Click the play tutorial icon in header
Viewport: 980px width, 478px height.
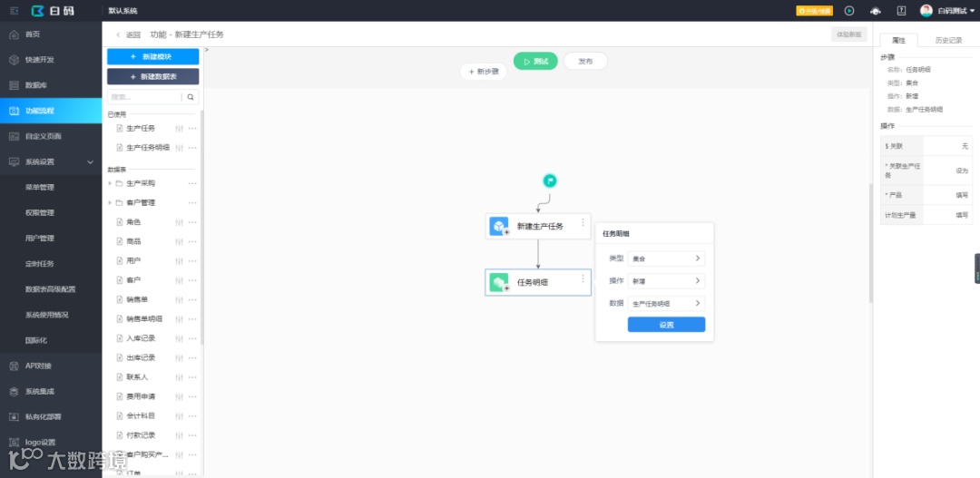point(849,11)
